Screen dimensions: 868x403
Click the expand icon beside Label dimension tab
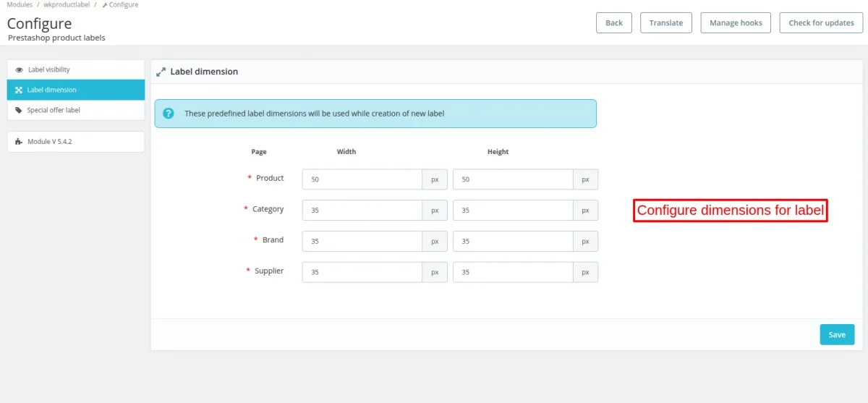tap(19, 90)
